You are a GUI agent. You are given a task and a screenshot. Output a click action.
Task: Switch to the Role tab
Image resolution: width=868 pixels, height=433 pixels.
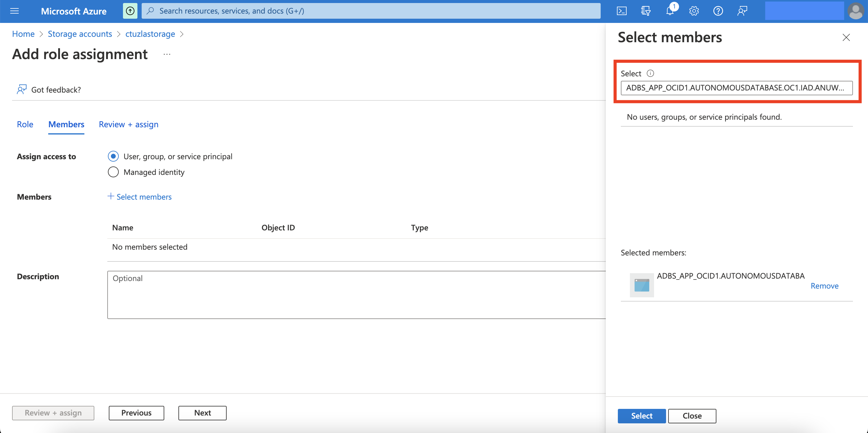click(25, 124)
